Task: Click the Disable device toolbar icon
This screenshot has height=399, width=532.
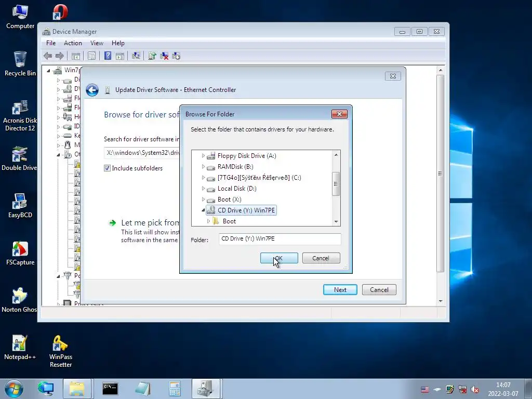Action: (x=176, y=56)
